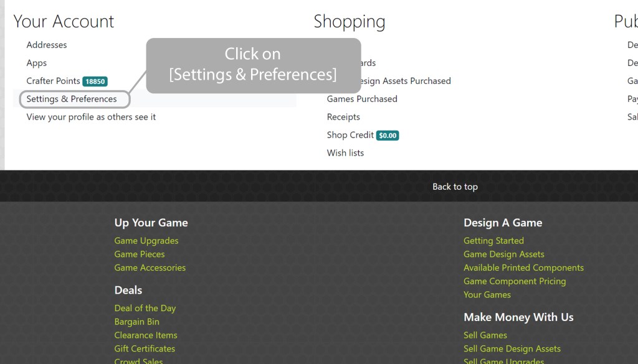Screen dimensions: 638x364
Task: Open Deal of the Day
Action: 145,309
